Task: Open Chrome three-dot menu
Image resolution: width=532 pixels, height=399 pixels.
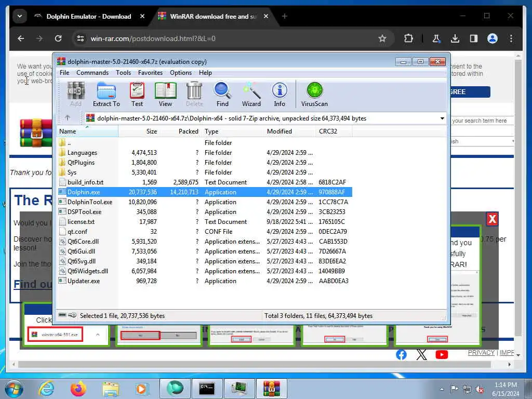Action: pos(511,38)
